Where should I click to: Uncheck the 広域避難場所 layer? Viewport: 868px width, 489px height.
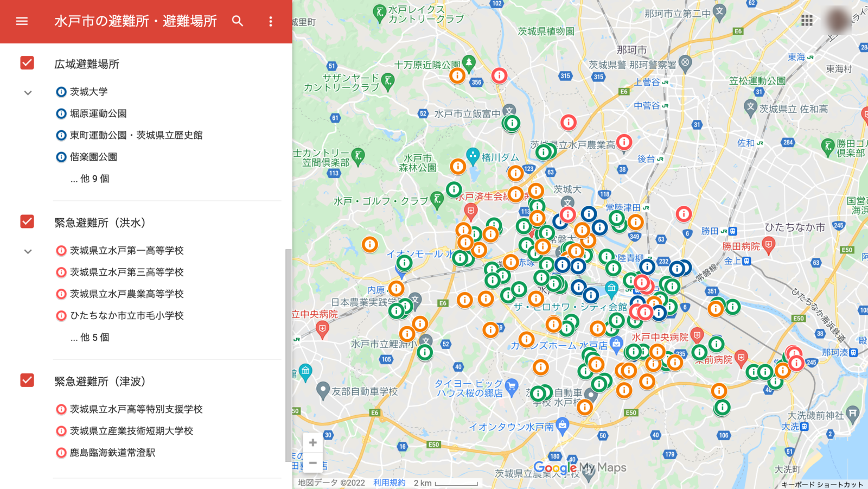27,63
